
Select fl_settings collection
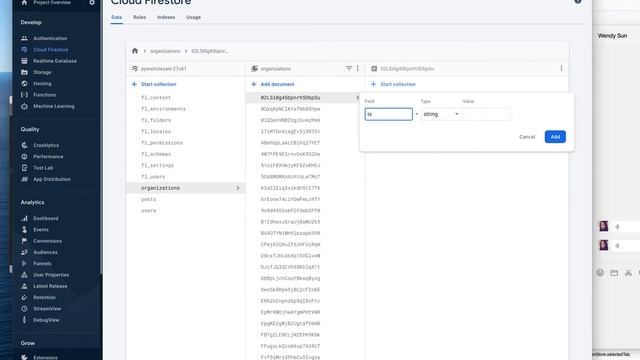pyautogui.click(x=157, y=166)
